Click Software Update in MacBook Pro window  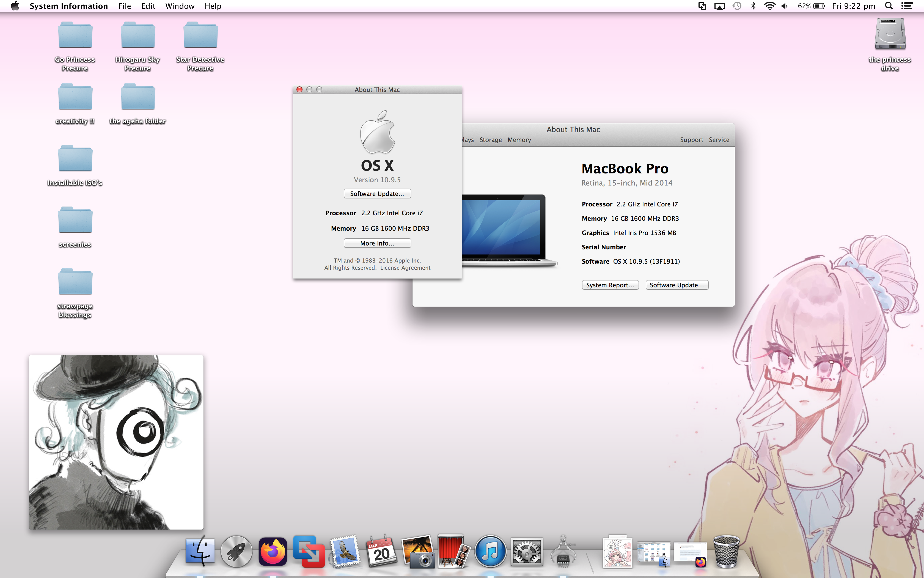click(x=677, y=285)
